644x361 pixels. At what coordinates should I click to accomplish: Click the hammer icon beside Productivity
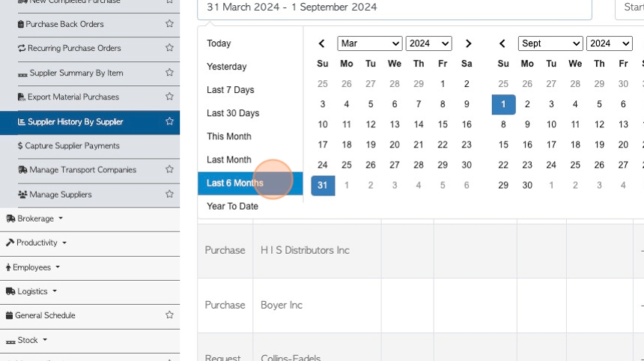(10, 243)
